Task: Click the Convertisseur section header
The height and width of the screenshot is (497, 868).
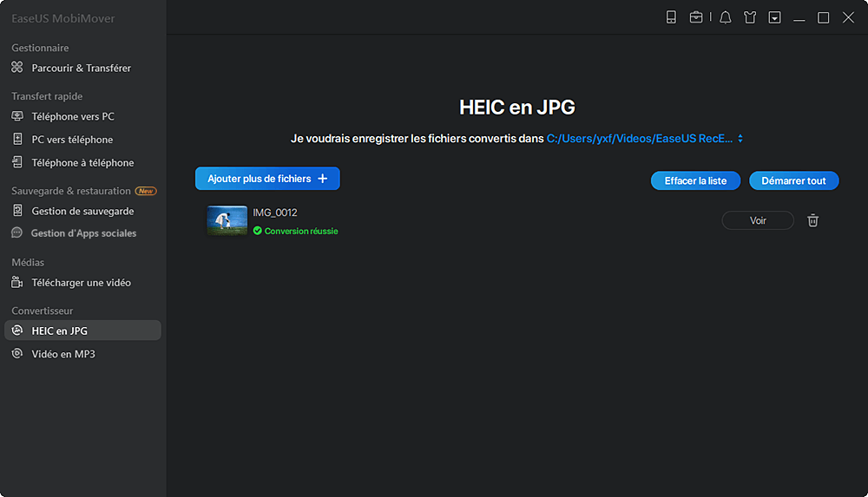Action: tap(42, 311)
